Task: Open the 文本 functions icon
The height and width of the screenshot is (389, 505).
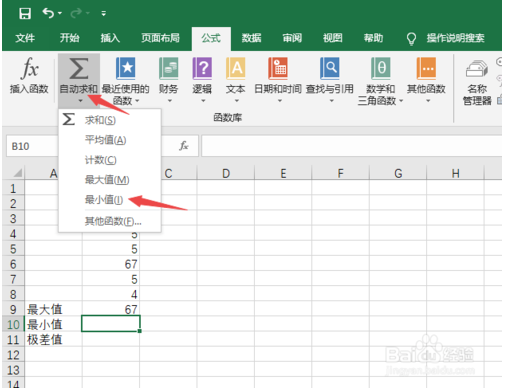Action: click(x=236, y=68)
